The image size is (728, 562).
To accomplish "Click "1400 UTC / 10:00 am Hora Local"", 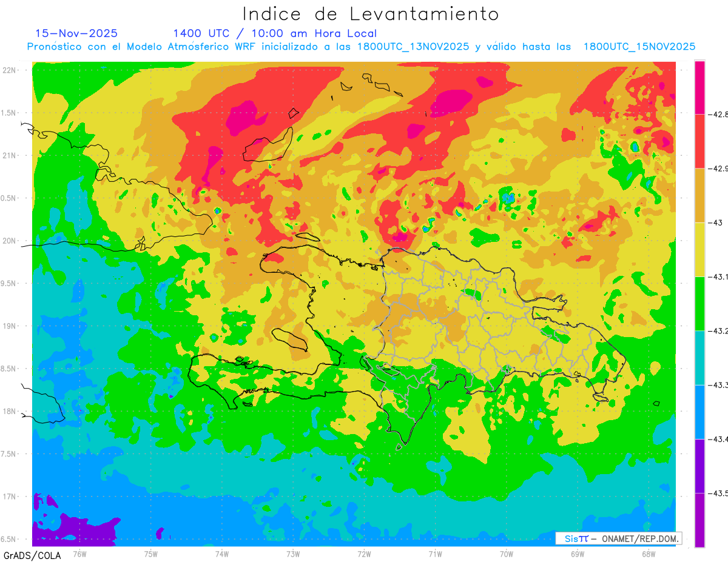I will (275, 33).
